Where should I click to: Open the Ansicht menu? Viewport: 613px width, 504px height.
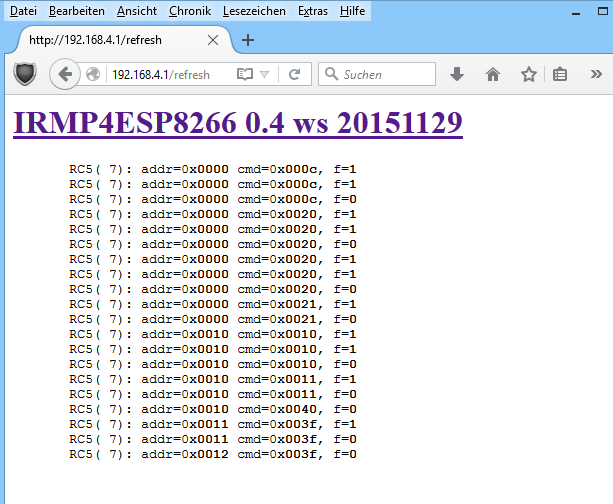[x=137, y=11]
